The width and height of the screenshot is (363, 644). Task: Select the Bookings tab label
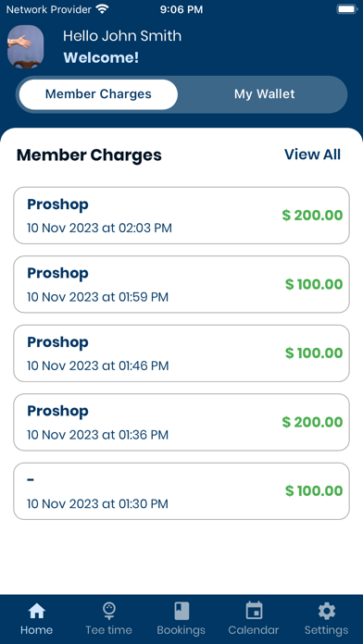pos(181,630)
